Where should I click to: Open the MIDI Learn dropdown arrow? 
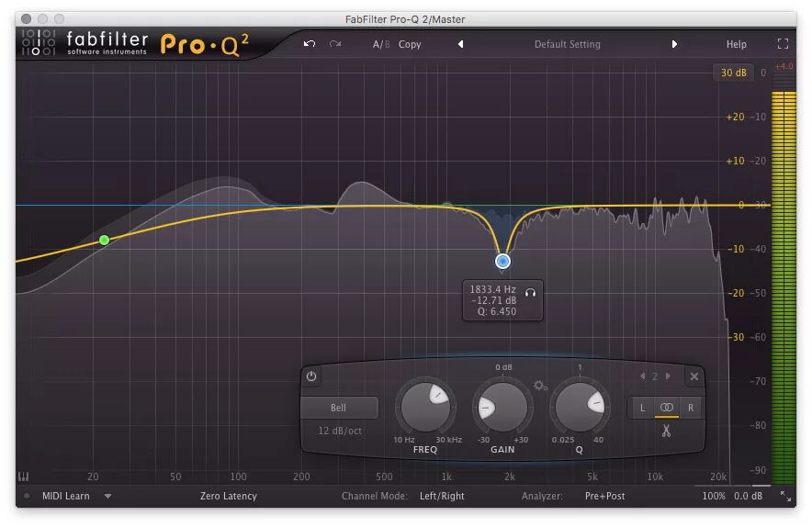click(107, 496)
